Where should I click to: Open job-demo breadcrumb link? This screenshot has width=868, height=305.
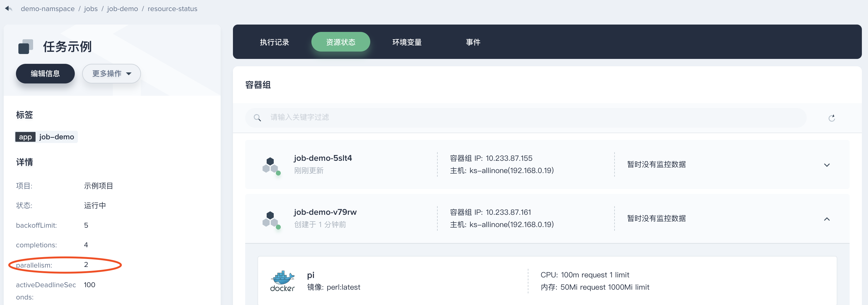point(122,9)
